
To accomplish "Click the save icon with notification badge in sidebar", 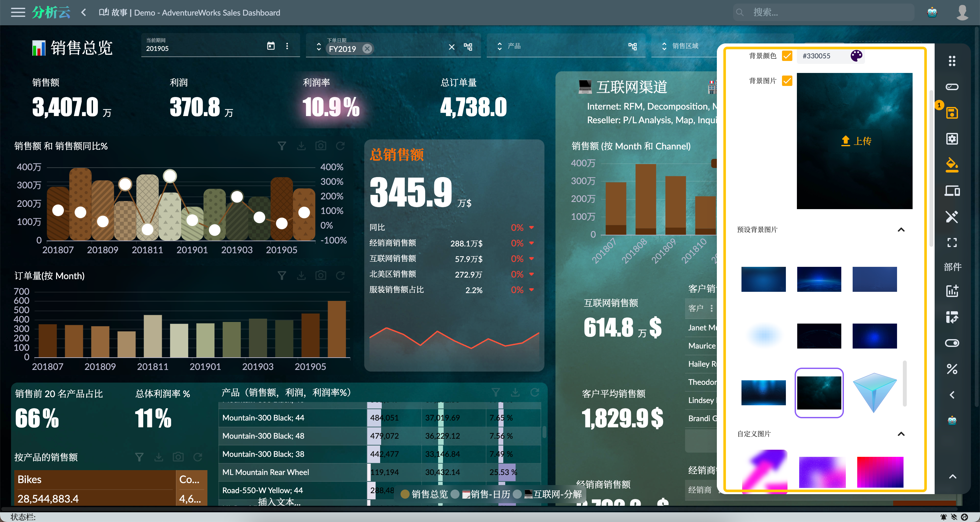I will [x=952, y=113].
